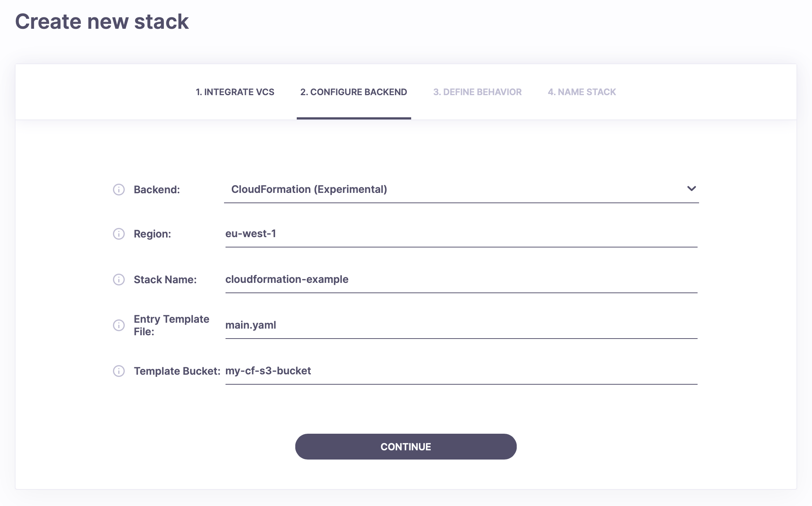Click the info icon beside Region
Screen dimensions: 812x506
coord(118,234)
